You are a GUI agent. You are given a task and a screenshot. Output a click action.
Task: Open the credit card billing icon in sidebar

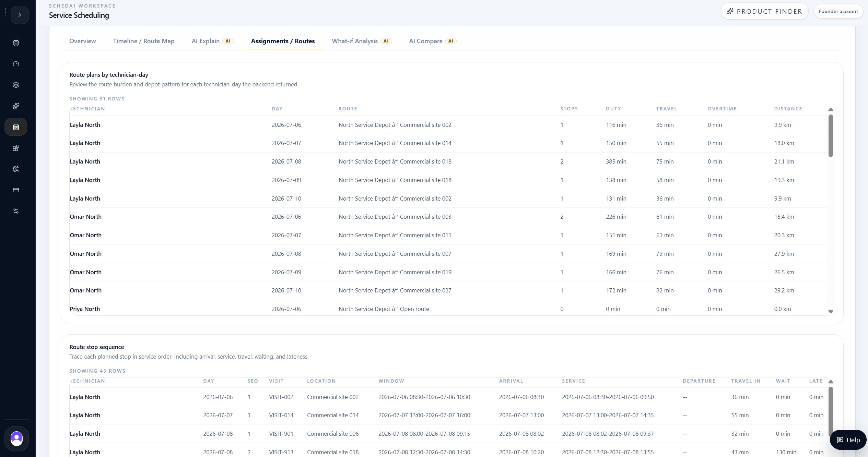[x=16, y=190]
